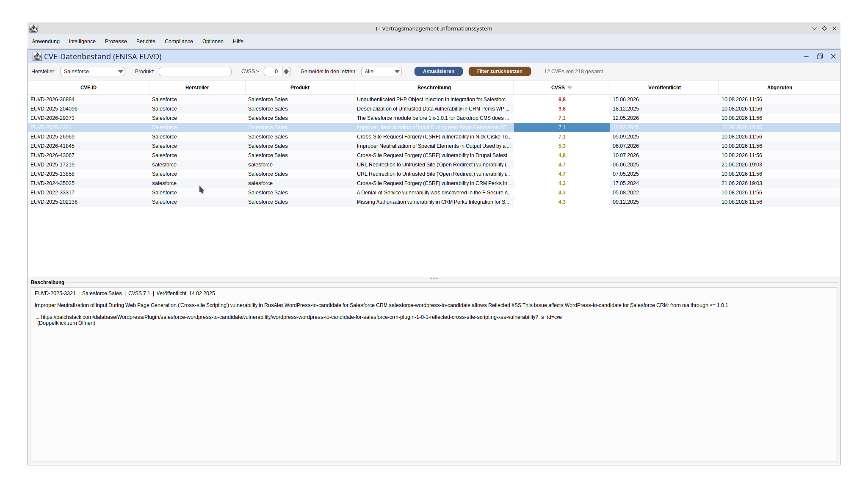The height and width of the screenshot is (498, 868).
Task: Click the Aktualisieren button
Action: coord(439,72)
